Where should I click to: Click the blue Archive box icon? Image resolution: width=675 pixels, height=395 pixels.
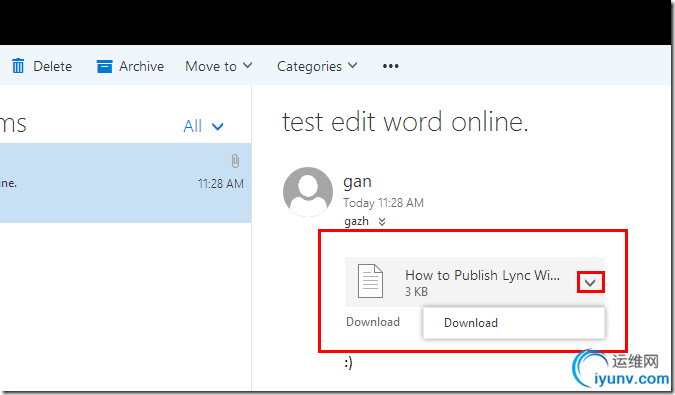tap(104, 66)
